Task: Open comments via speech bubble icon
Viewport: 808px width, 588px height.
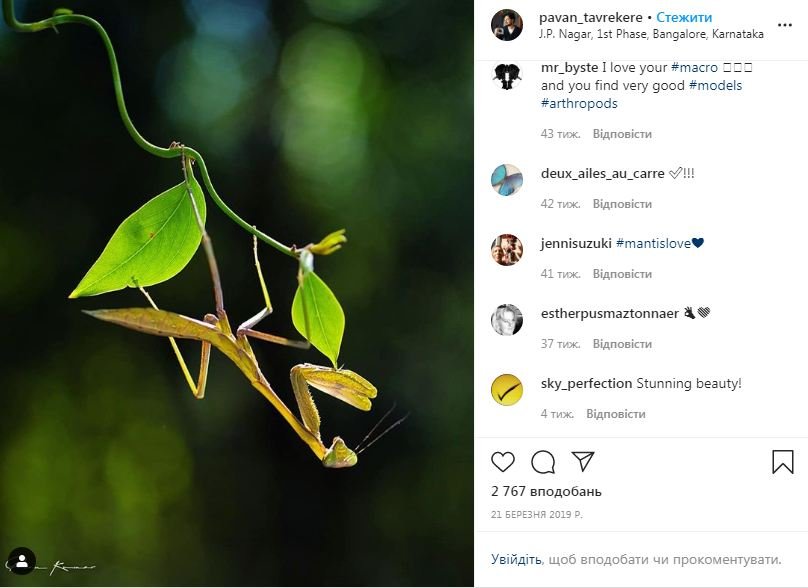Action: 543,462
